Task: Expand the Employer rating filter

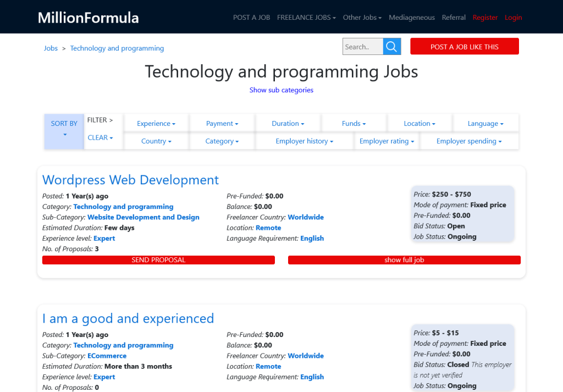Action: click(387, 141)
